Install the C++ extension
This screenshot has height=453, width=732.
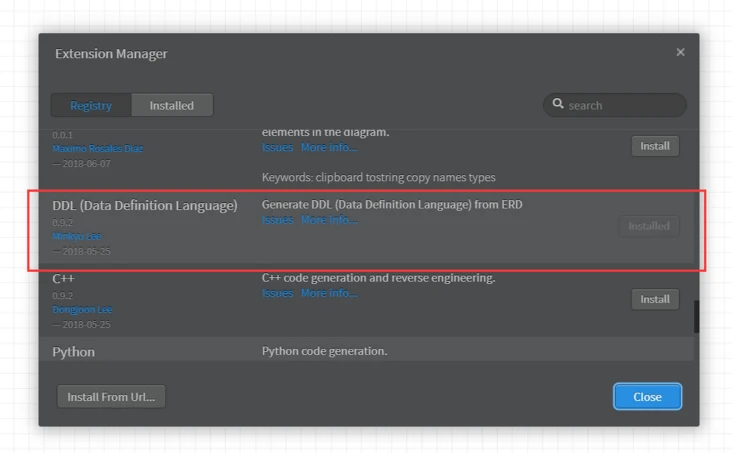pyautogui.click(x=655, y=299)
